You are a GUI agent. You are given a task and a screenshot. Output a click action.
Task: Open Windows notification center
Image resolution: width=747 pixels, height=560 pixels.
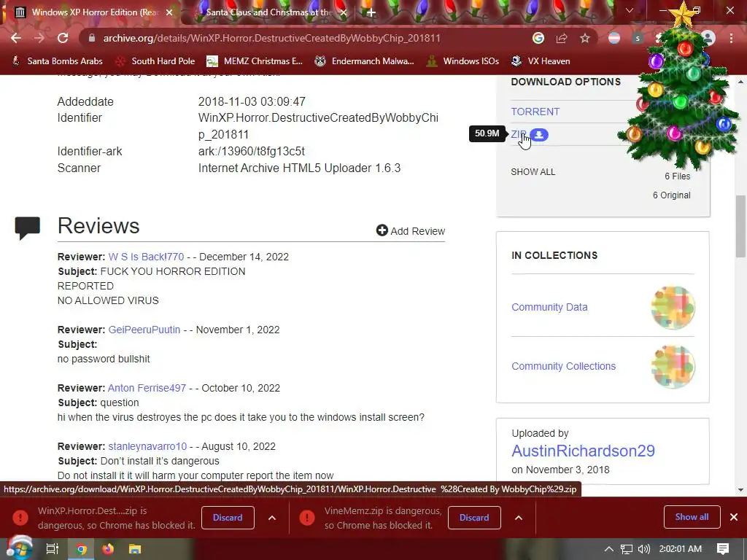[x=723, y=549]
